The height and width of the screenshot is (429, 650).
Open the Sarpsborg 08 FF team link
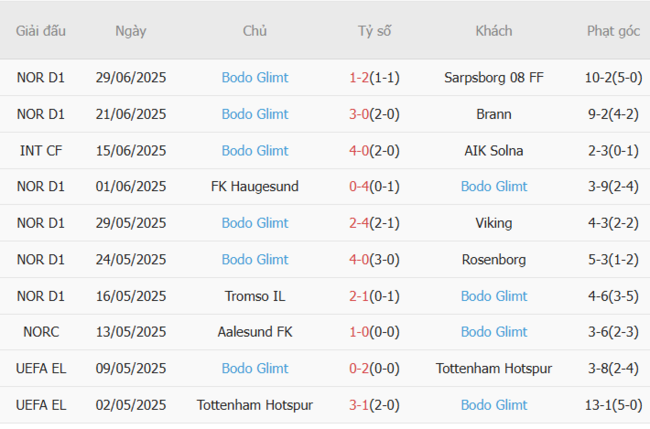[494, 78]
